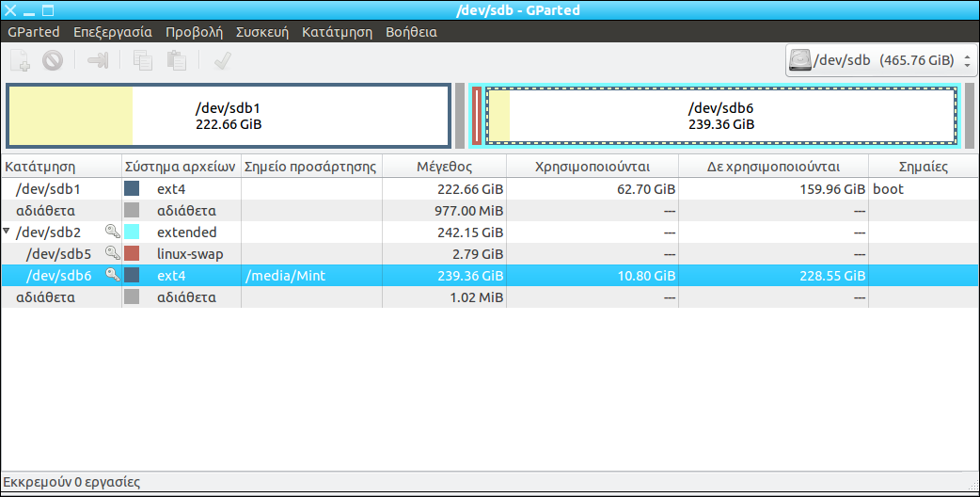
Task: Click the key icon beside /dev/sdb5
Action: point(113,253)
